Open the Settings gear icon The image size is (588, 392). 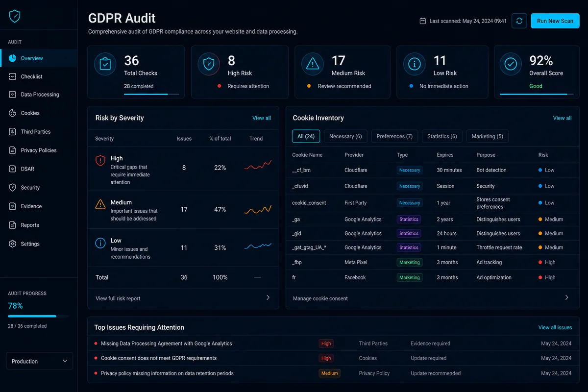(12, 244)
